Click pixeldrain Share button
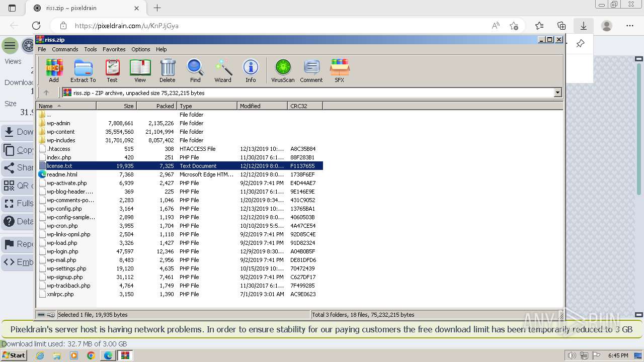The height and width of the screenshot is (362, 644). [18, 167]
